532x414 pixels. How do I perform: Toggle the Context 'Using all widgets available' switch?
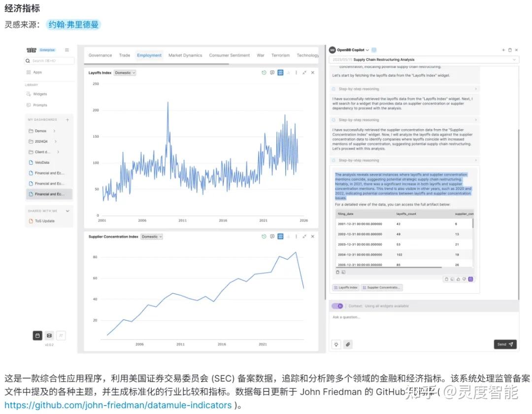[x=337, y=306]
